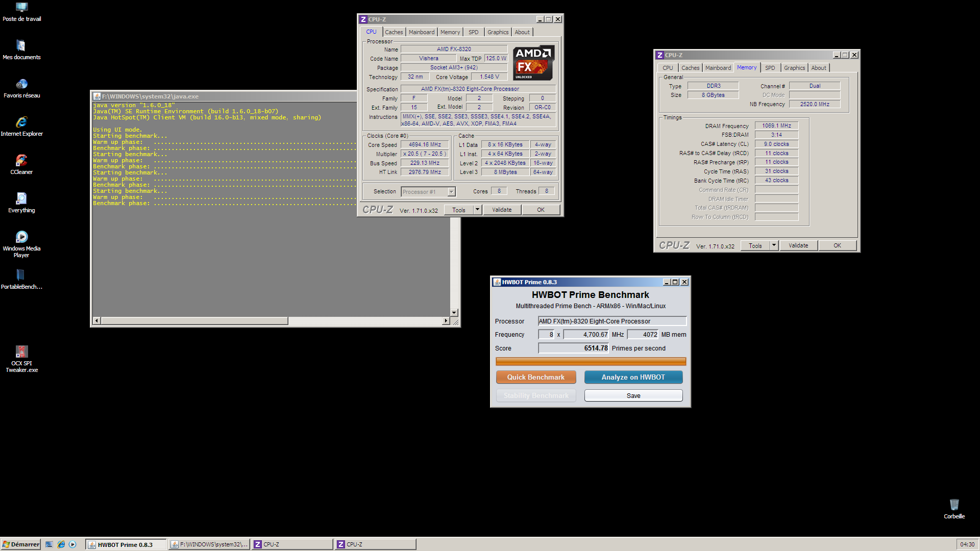This screenshot has width=980, height=551.
Task: Click Tools button in CPU-Z Memory window
Action: click(755, 245)
